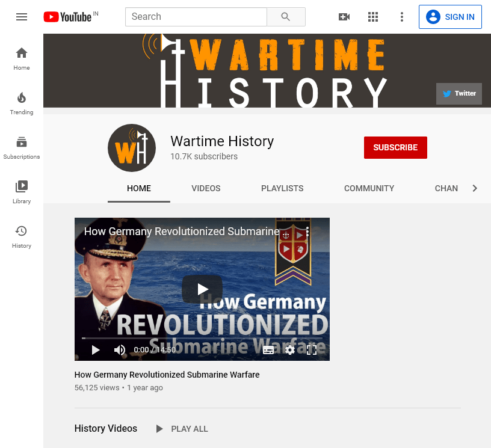
Task: Click PLAY ALL for History Videos
Action: [x=182, y=429]
